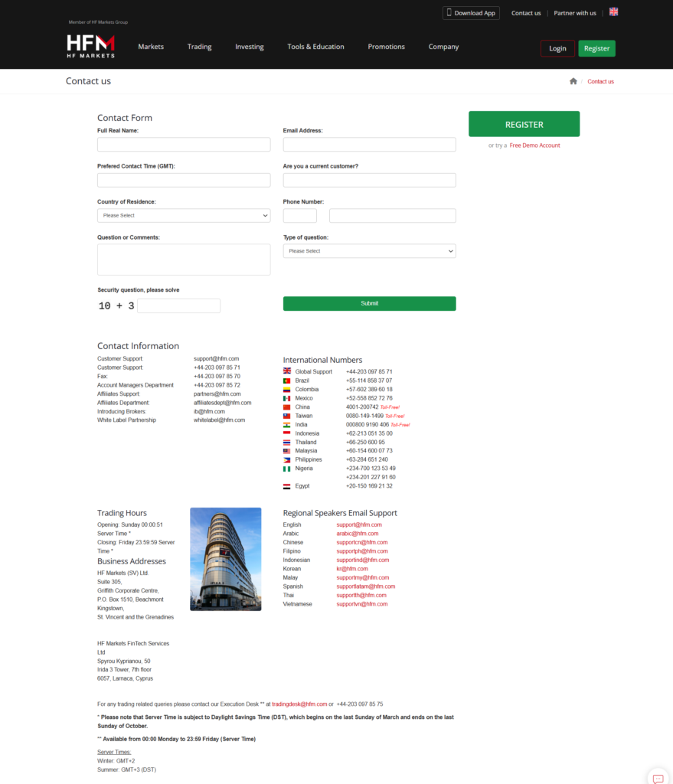Click the Brazil flag icon
The width and height of the screenshot is (673, 784).
coord(287,381)
